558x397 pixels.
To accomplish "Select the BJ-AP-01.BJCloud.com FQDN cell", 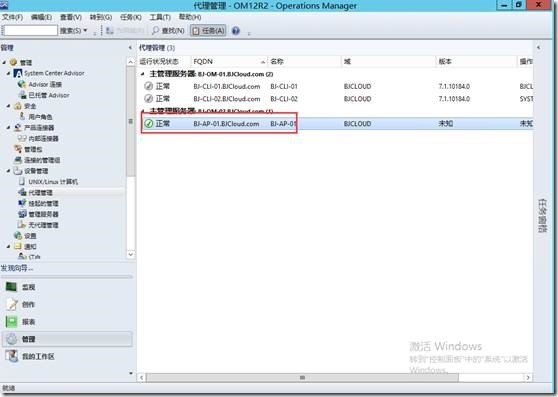I will [x=226, y=124].
